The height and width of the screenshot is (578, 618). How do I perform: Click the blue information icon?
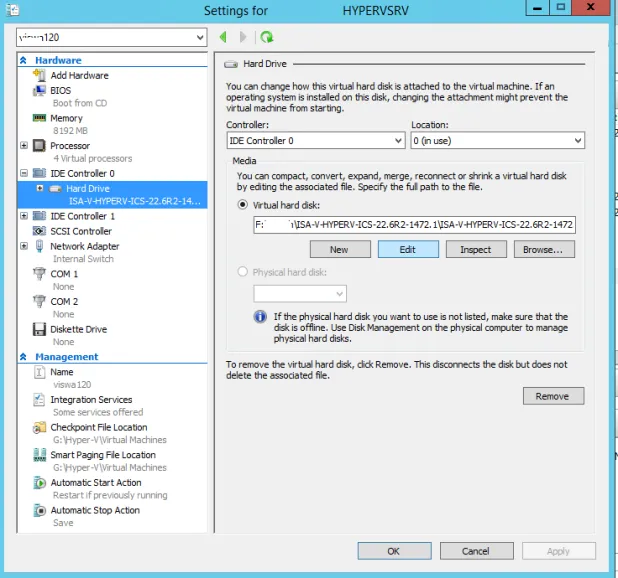(x=260, y=316)
